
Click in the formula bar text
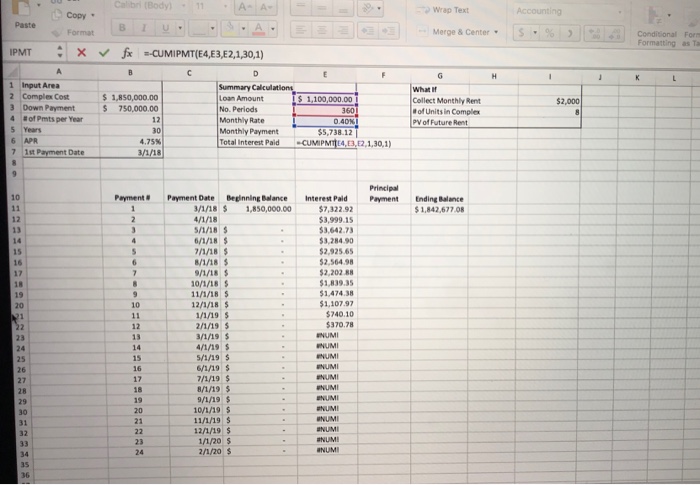pyautogui.click(x=203, y=54)
